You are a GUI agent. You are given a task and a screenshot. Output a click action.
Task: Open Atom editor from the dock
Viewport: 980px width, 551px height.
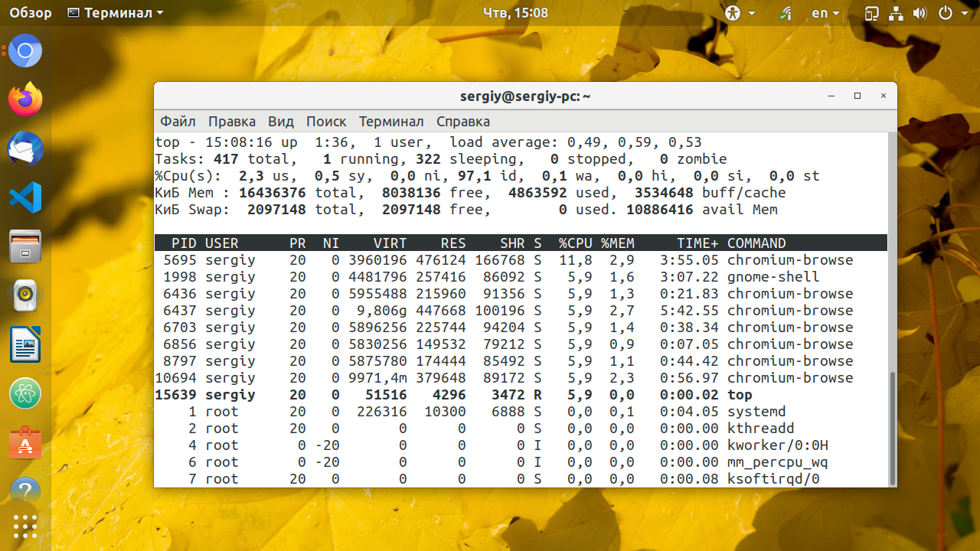point(25,393)
